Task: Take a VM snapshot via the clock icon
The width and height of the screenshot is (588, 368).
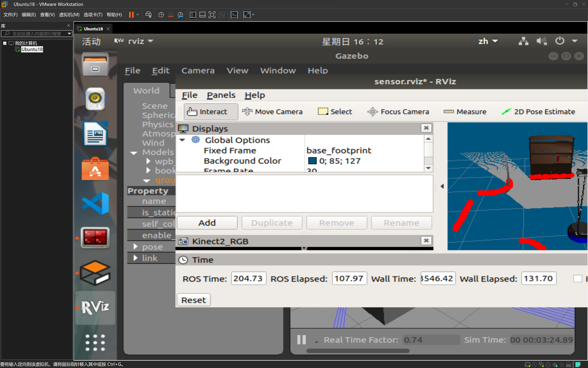Action: pyautogui.click(x=161, y=15)
